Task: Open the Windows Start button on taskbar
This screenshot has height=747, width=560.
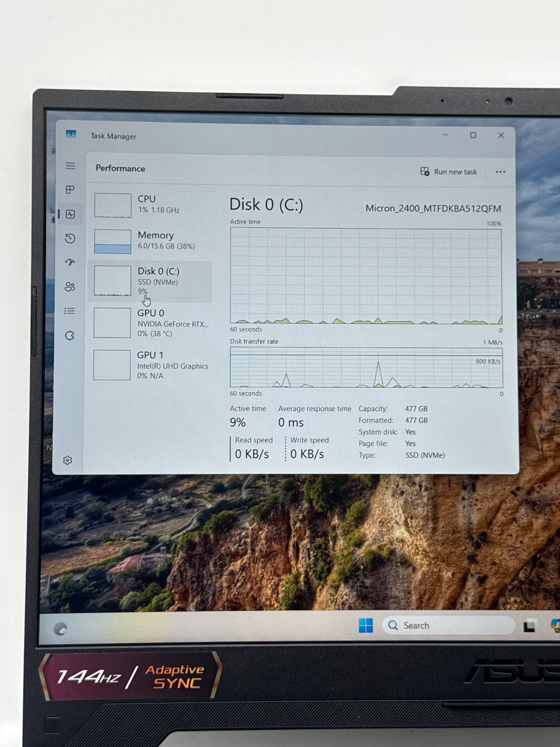Action: click(366, 625)
